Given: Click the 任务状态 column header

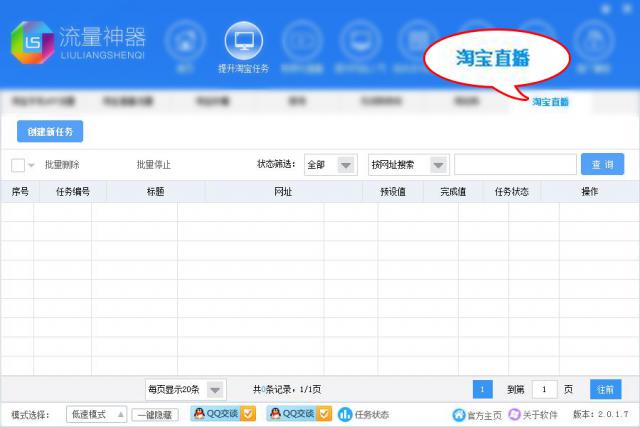Looking at the screenshot, I should tap(512, 191).
